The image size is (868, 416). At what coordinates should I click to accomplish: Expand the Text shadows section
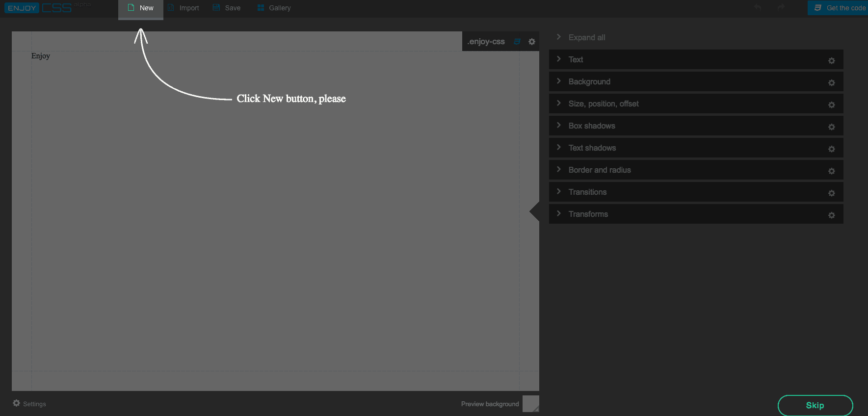click(696, 148)
